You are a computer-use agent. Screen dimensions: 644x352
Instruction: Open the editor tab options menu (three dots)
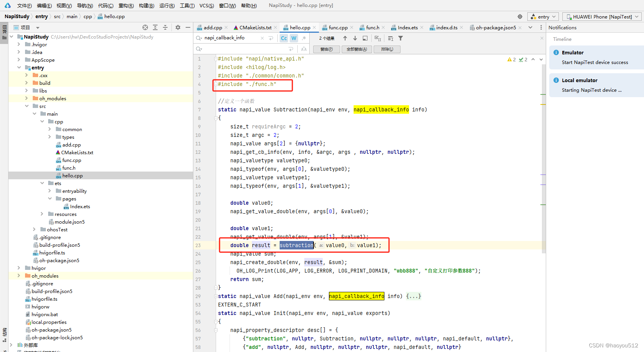[541, 27]
